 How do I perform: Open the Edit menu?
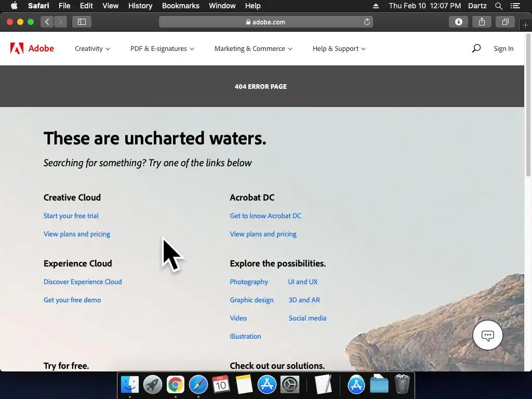pos(86,6)
